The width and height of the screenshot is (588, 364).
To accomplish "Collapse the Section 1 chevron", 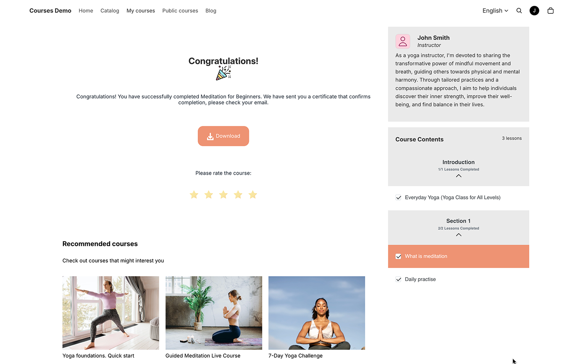I will point(458,235).
